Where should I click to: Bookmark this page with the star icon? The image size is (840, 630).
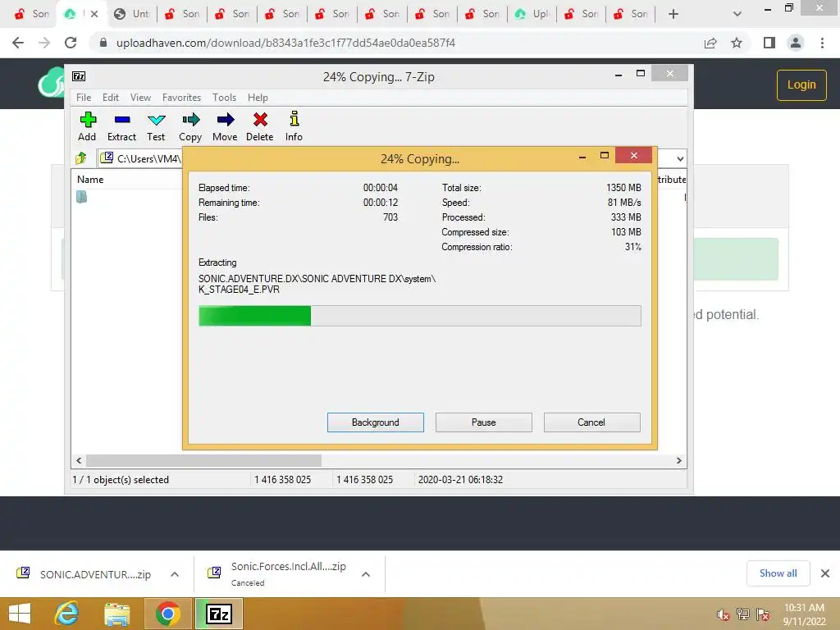737,43
